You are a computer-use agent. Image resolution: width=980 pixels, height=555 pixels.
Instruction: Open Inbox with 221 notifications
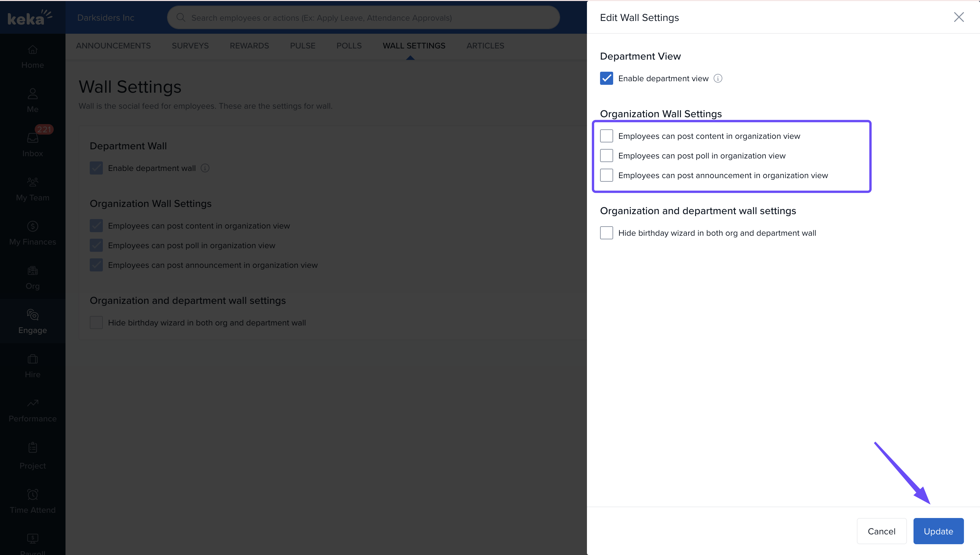[32, 138]
